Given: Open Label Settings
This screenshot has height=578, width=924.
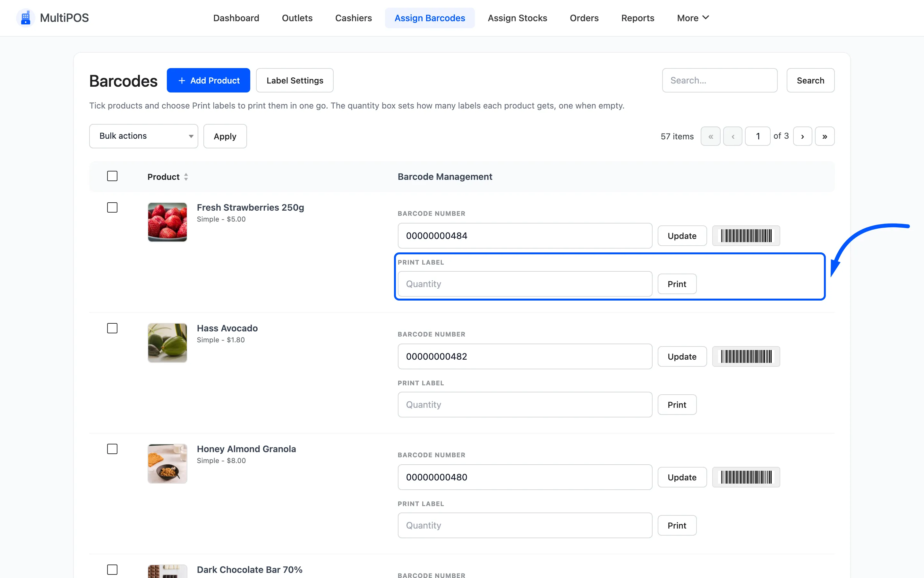Looking at the screenshot, I should (x=295, y=80).
